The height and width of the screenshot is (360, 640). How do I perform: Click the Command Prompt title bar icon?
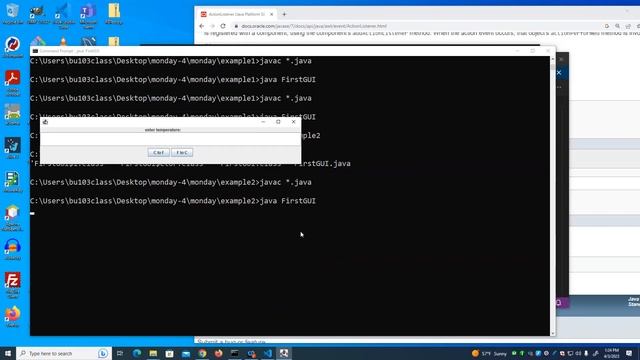pos(35,51)
